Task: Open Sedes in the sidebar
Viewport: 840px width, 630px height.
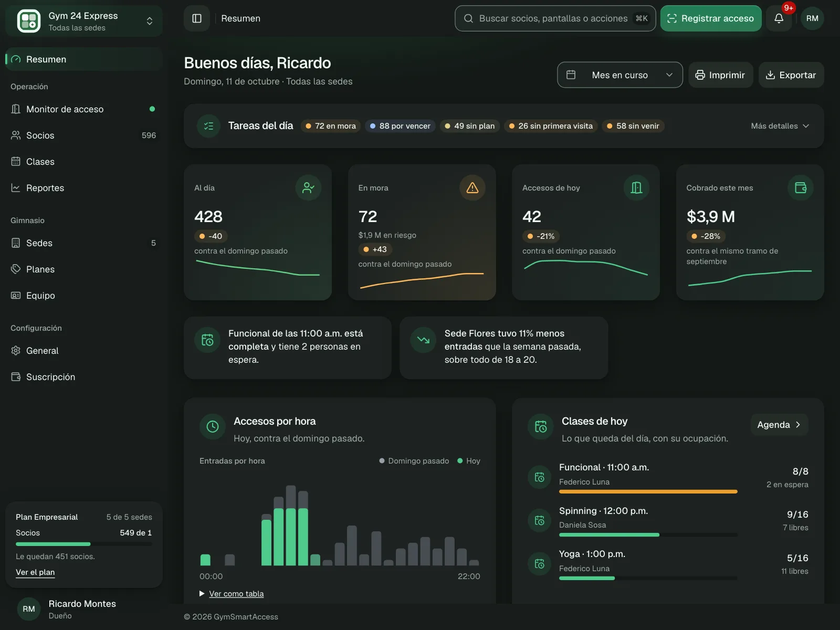Action: point(84,243)
